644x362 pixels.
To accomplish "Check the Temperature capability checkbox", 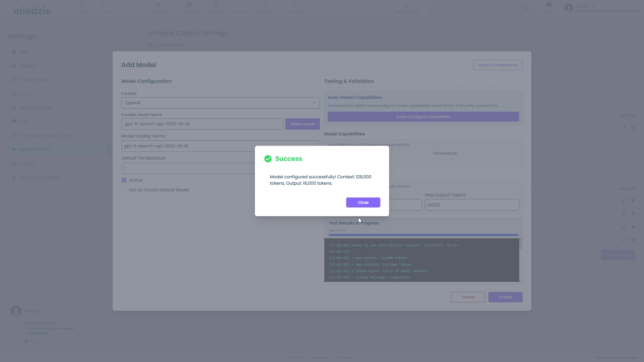I will (427, 153).
